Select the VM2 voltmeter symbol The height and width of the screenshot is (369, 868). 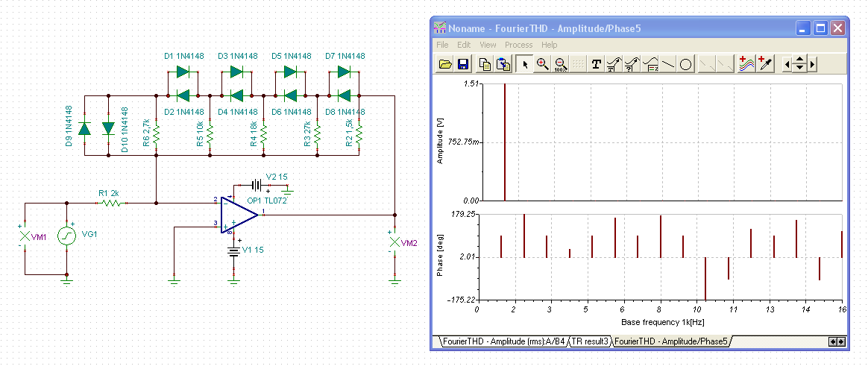tap(394, 242)
